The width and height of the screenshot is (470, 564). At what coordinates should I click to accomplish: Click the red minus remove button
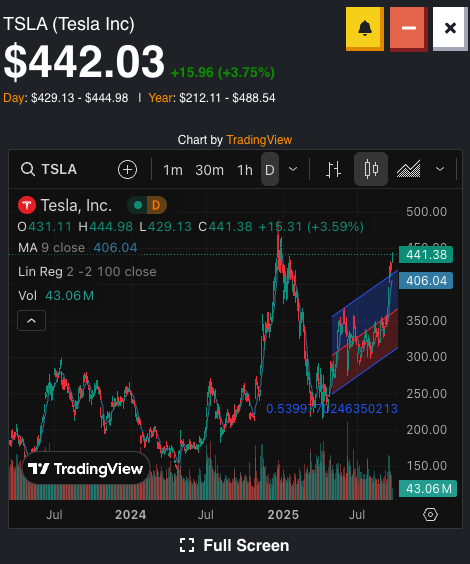pos(409,28)
